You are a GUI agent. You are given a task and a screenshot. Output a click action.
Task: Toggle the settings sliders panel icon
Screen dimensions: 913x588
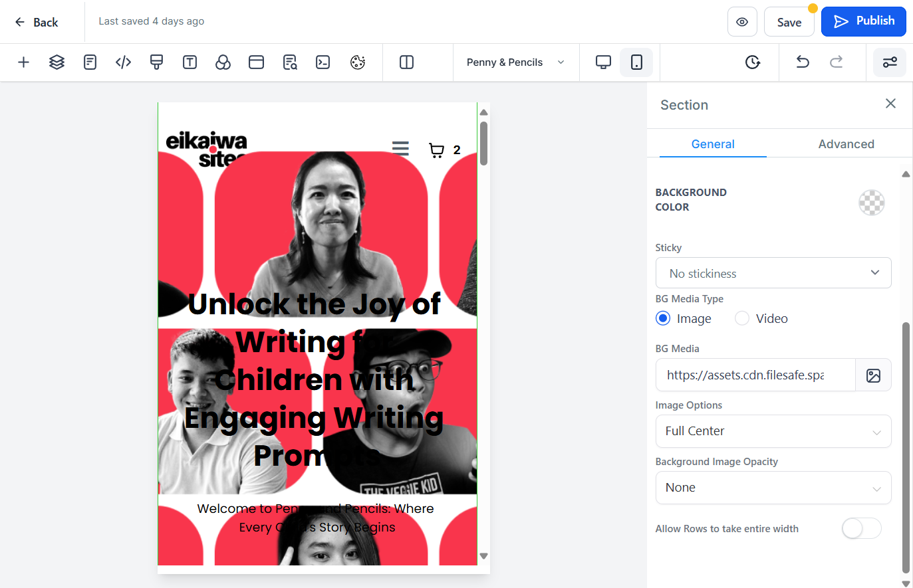(x=890, y=62)
